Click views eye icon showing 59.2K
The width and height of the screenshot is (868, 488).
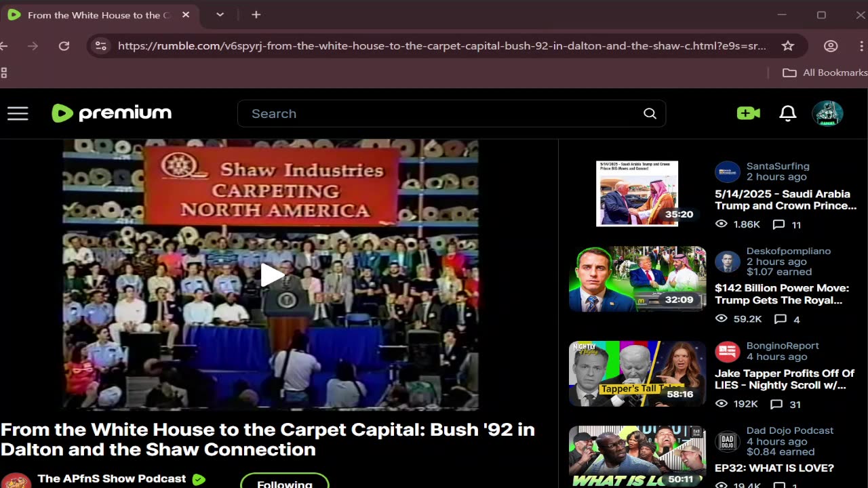(721, 319)
